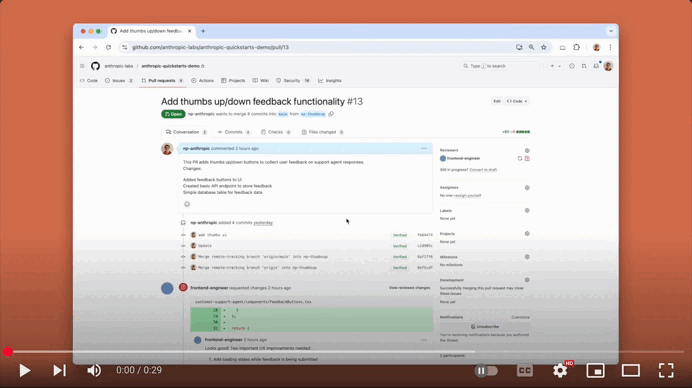Enter fullscreen mode

[x=666, y=370]
